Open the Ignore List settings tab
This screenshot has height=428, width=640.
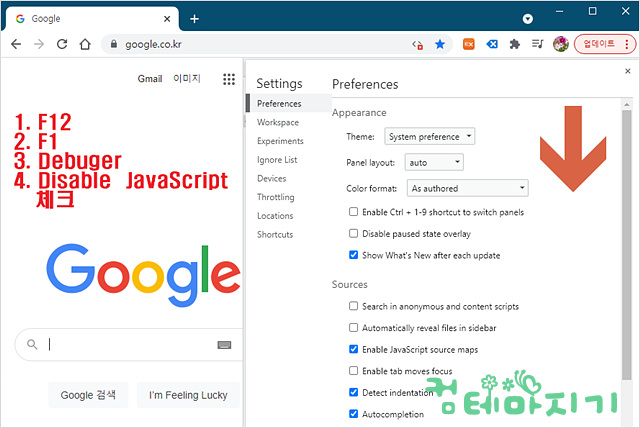277,160
